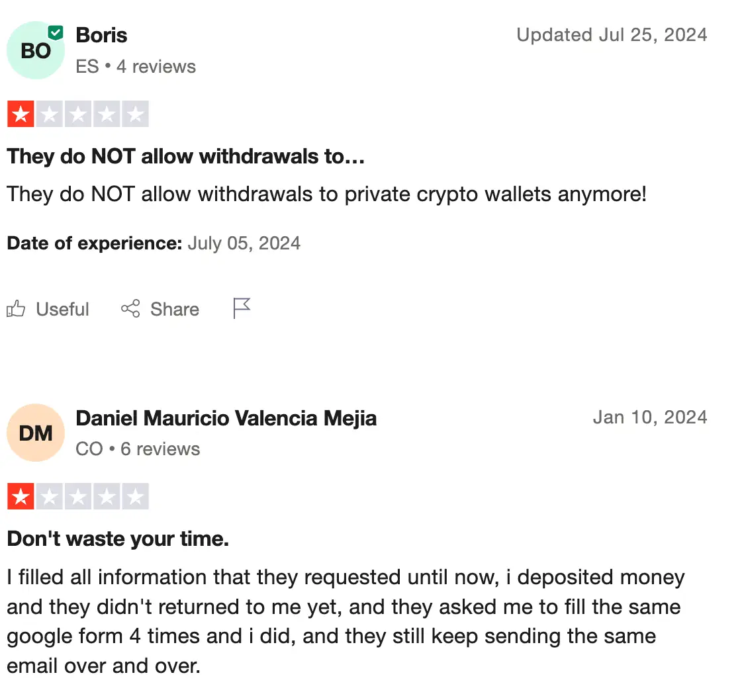Click the 'Updated Jul 25, 2024' date
Viewport: 744px width, 700px height.
pos(612,35)
